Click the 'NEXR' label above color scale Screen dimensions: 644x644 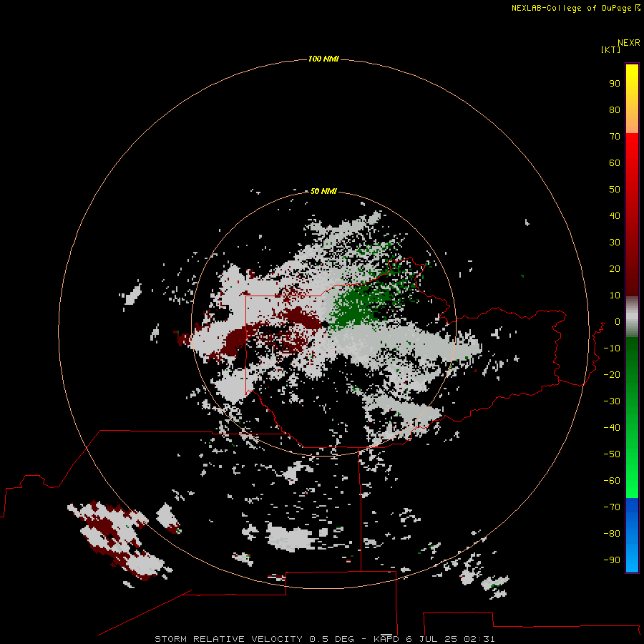(x=628, y=43)
